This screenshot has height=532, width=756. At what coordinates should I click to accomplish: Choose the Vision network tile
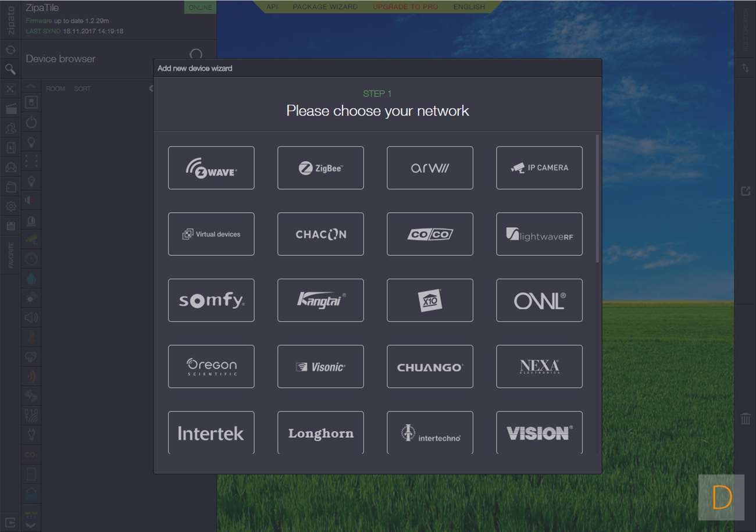point(539,433)
